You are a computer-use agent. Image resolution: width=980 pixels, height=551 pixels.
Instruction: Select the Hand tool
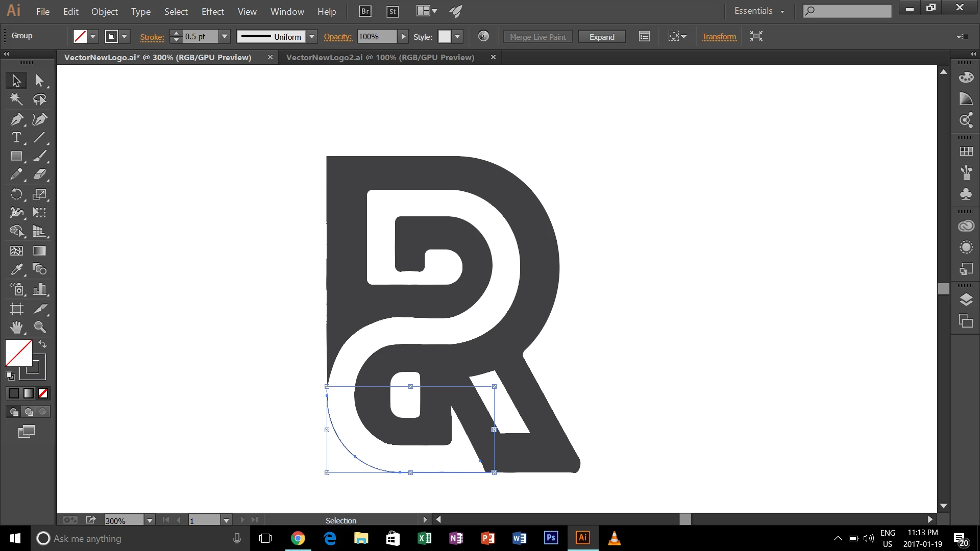click(16, 327)
